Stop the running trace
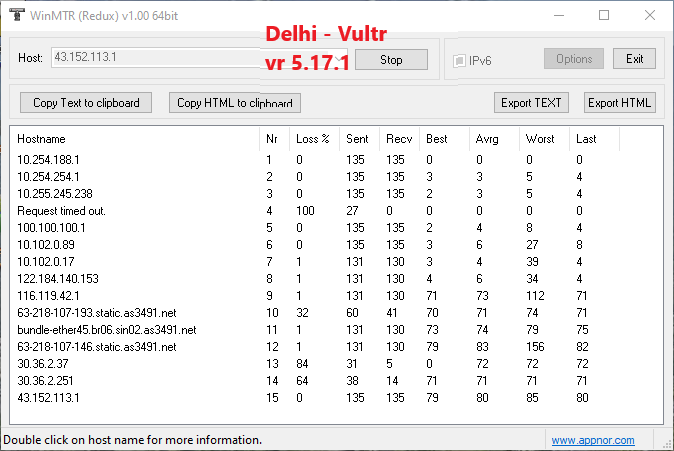The image size is (674, 451). point(391,59)
